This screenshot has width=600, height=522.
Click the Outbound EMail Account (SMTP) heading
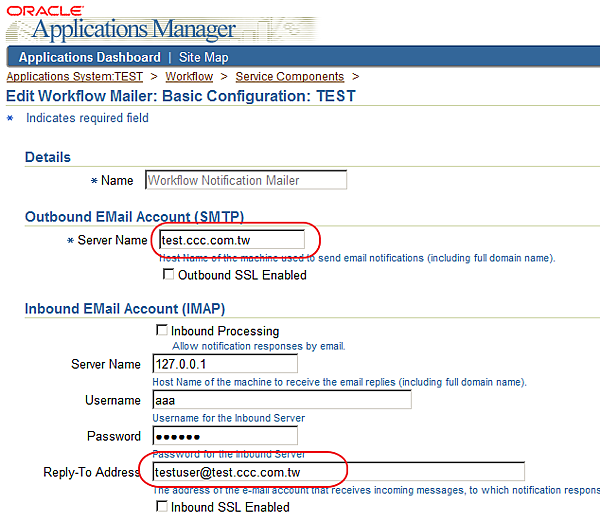[x=134, y=217]
